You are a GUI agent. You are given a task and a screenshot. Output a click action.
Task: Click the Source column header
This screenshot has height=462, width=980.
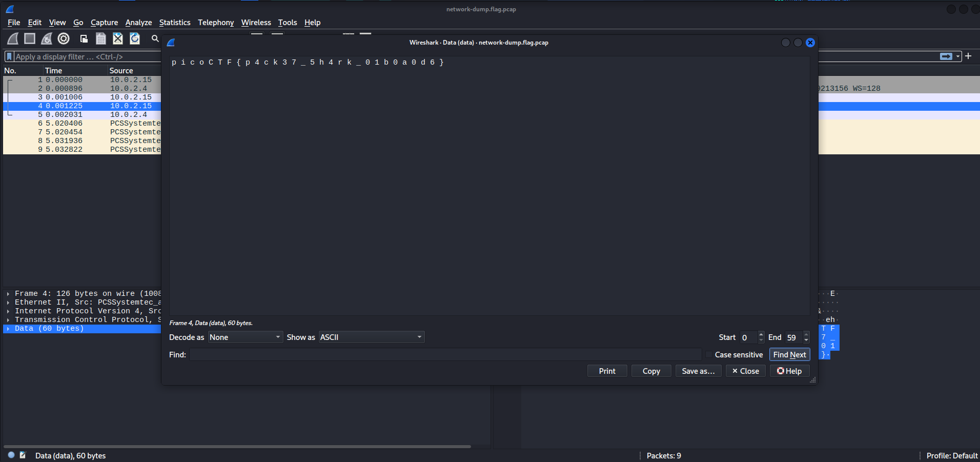pos(134,70)
